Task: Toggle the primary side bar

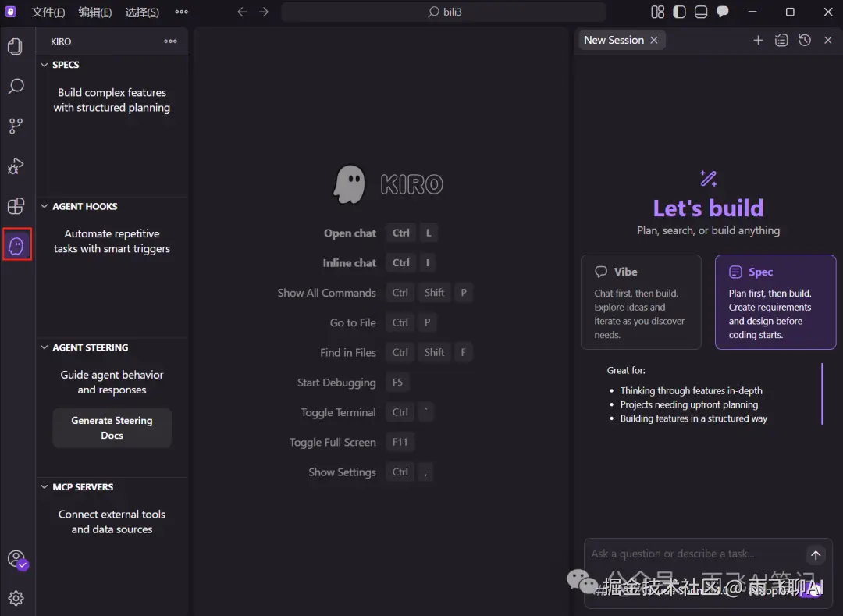Action: click(x=679, y=12)
